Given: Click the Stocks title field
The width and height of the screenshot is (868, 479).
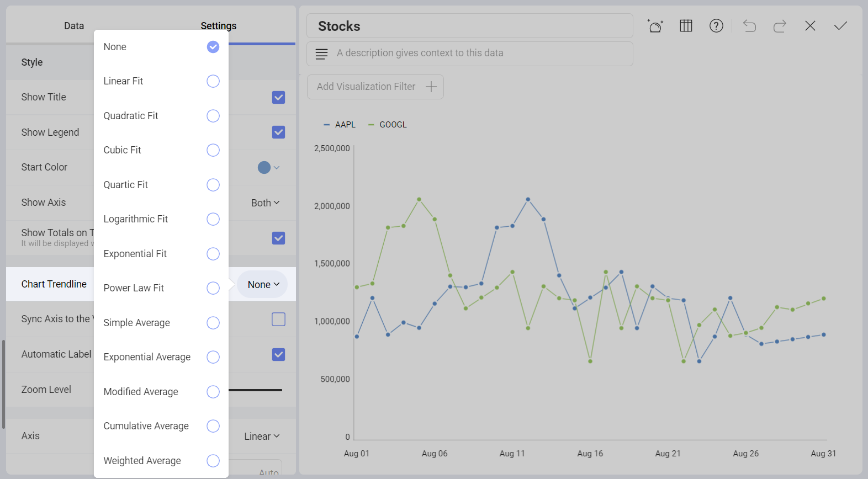Looking at the screenshot, I should tap(470, 26).
